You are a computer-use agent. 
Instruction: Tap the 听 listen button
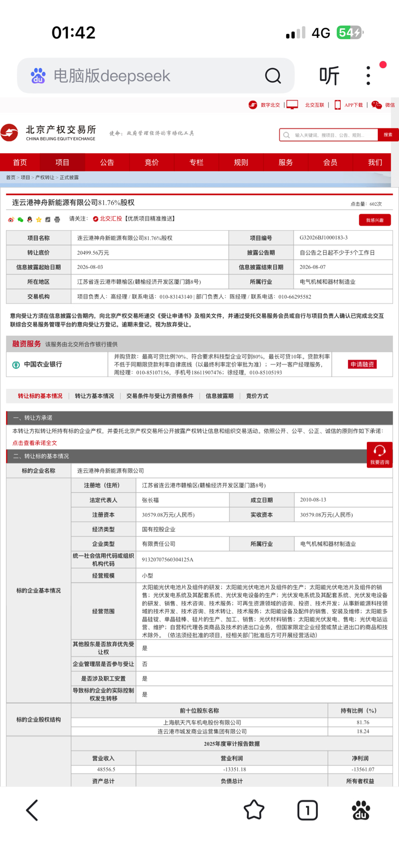pyautogui.click(x=329, y=76)
